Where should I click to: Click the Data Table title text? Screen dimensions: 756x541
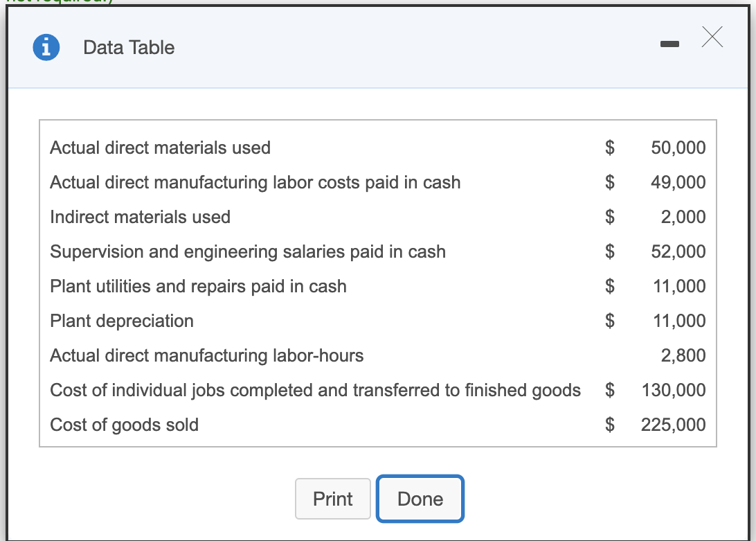tap(129, 48)
